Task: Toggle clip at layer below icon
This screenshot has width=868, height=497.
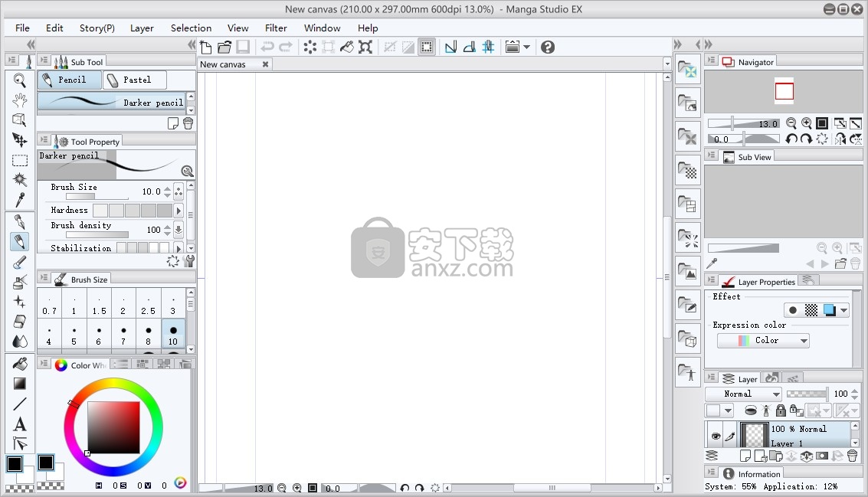Action: (x=750, y=410)
